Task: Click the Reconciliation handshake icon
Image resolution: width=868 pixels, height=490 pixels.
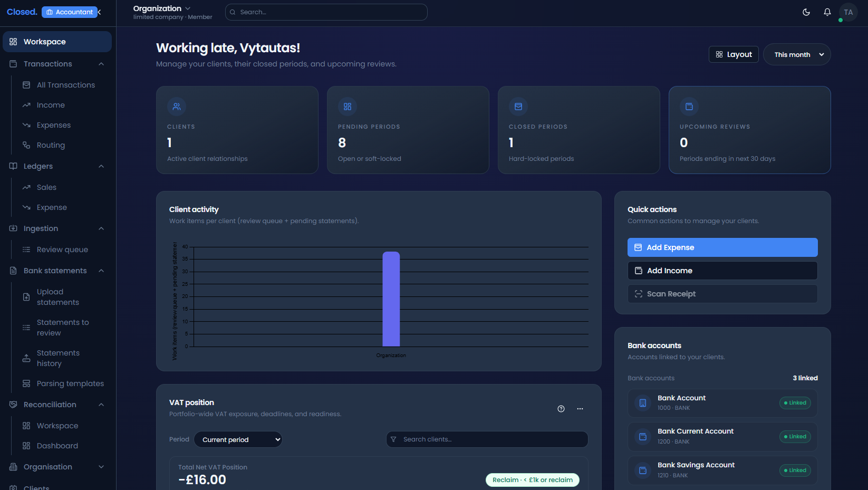Action: [x=13, y=405]
